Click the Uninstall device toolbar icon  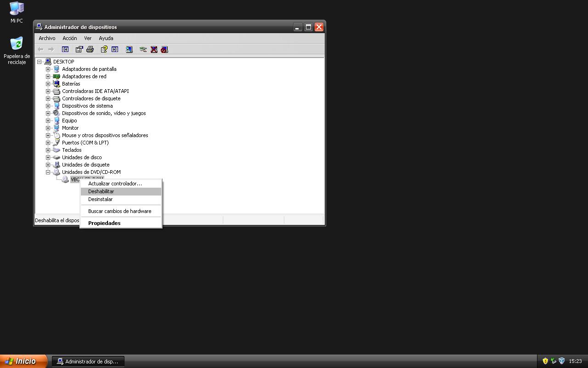coord(154,49)
